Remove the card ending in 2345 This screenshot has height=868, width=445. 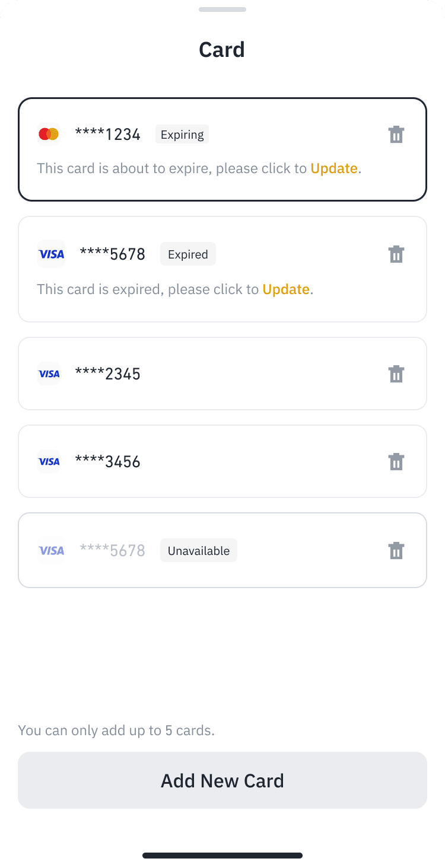[x=396, y=374]
